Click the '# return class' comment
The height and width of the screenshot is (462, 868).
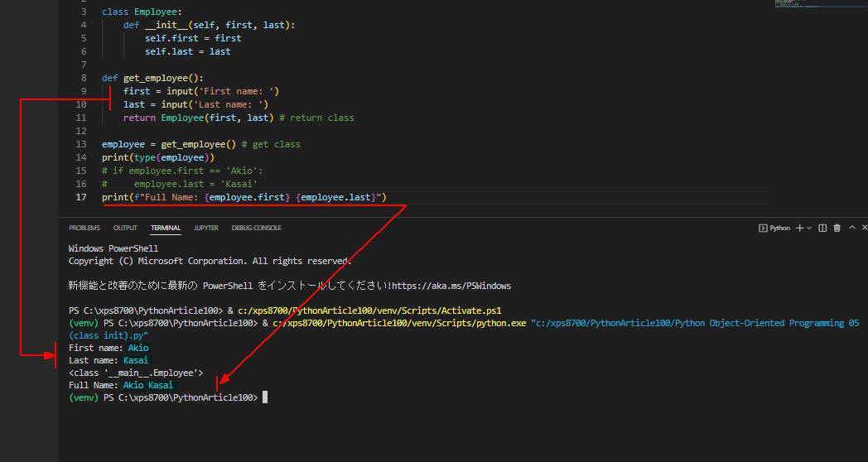tap(316, 118)
